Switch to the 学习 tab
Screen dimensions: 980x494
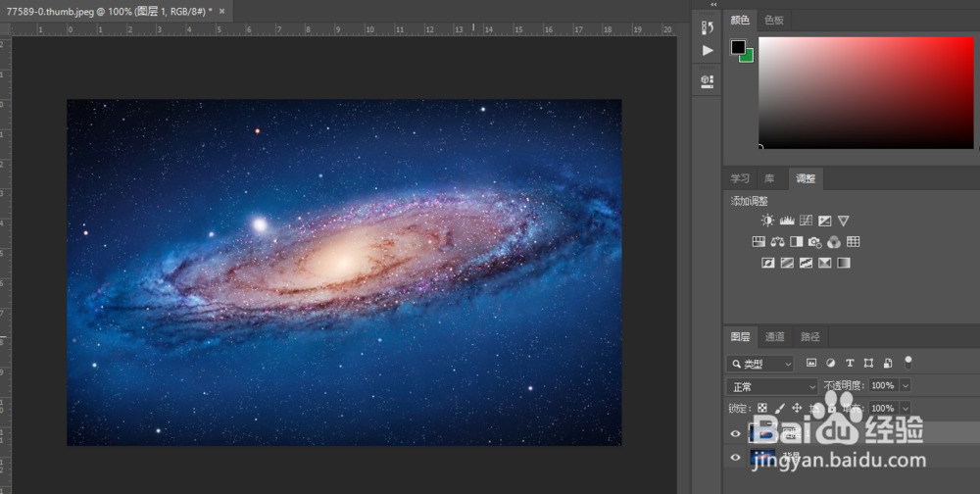(740, 178)
